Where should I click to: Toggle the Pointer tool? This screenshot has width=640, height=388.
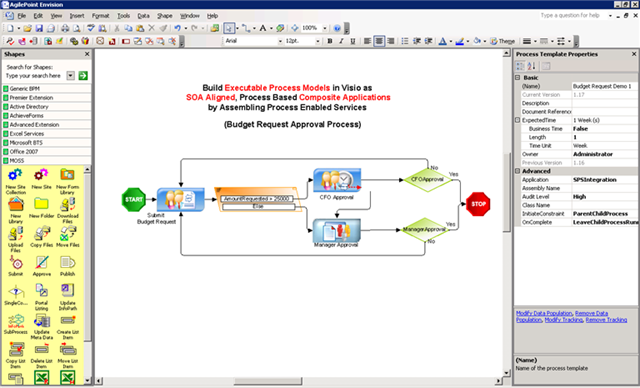tap(229, 28)
